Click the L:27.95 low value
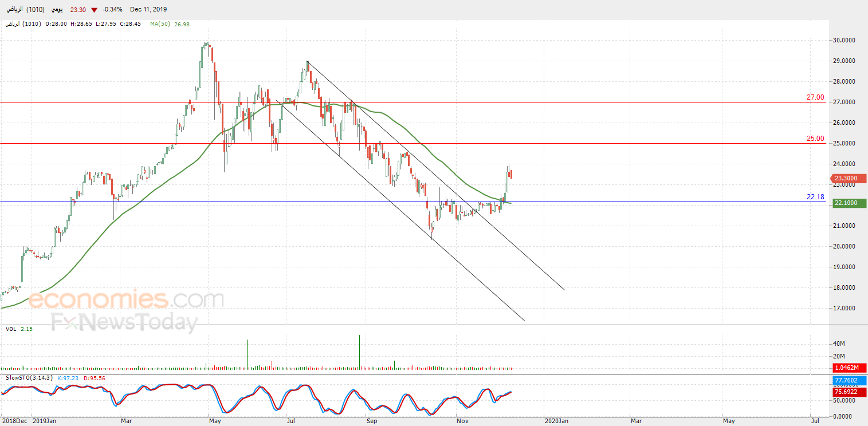 pyautogui.click(x=107, y=24)
